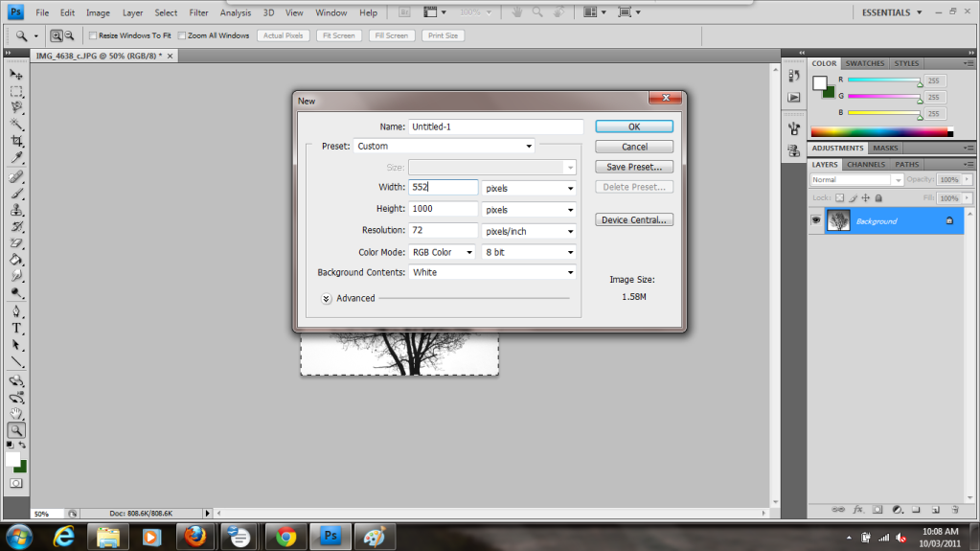Click the Fit Screen button
Viewport: 980px width, 551px height.
(339, 35)
